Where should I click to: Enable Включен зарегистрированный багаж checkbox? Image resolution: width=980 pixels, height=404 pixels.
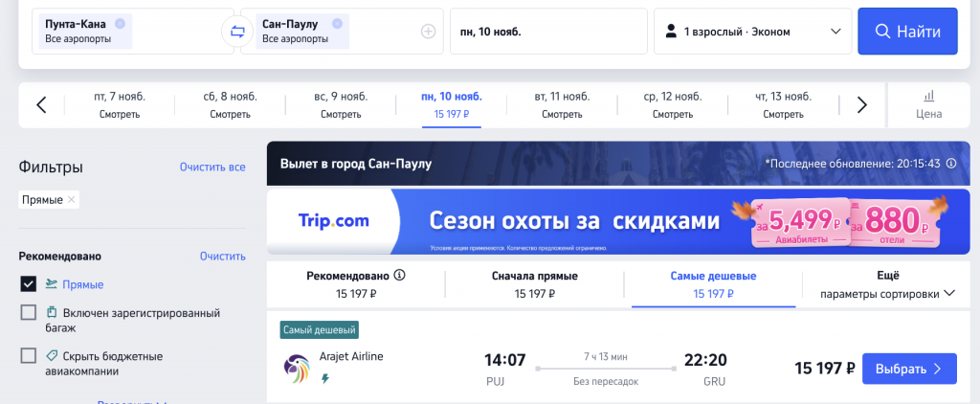pos(28,313)
